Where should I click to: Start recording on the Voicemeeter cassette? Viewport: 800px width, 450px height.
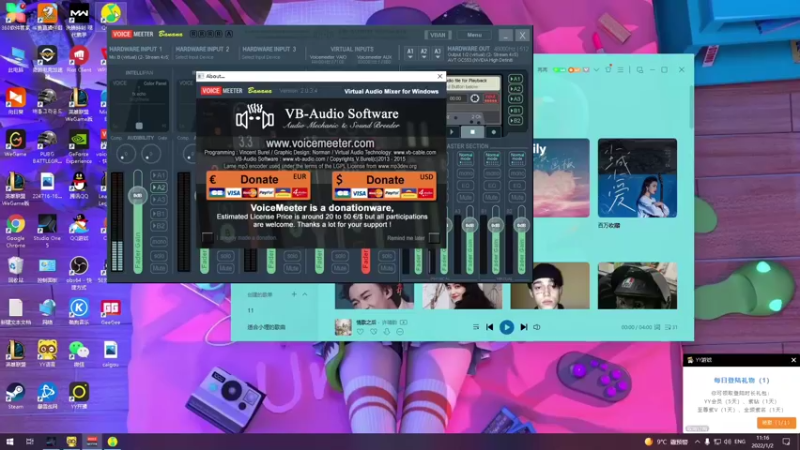pyautogui.click(x=493, y=132)
